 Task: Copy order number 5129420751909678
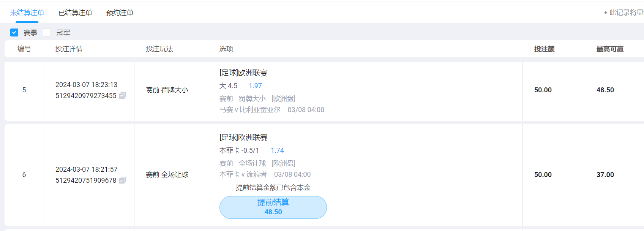[122, 180]
